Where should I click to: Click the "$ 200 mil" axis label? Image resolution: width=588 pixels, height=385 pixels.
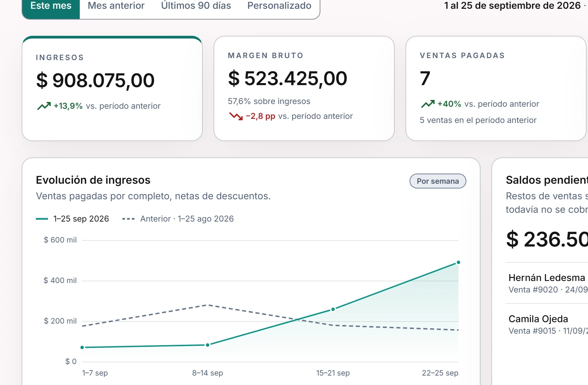[x=60, y=321]
